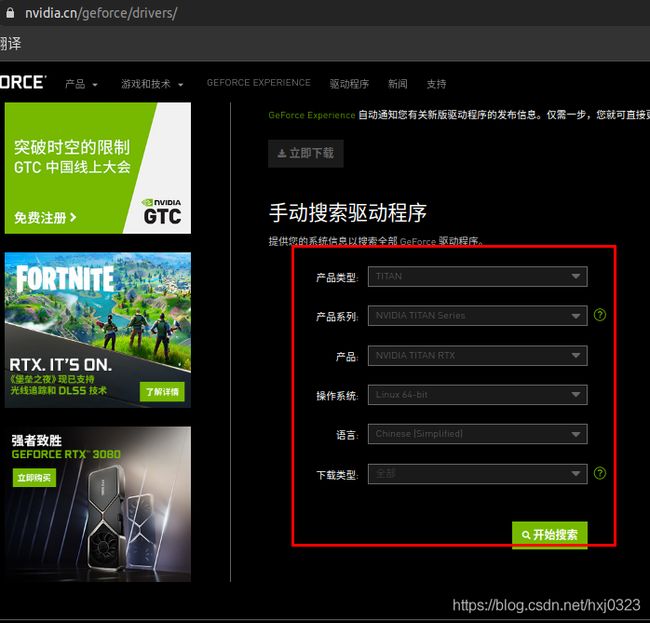Expand the 游戏和技术 navigation menu

pyautogui.click(x=152, y=84)
